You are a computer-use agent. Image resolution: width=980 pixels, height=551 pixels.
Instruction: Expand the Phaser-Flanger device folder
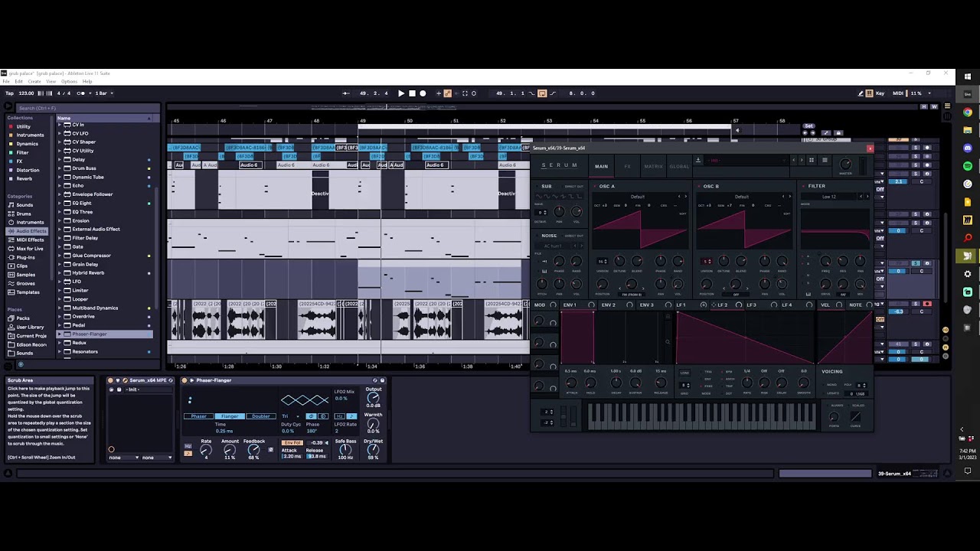60,334
